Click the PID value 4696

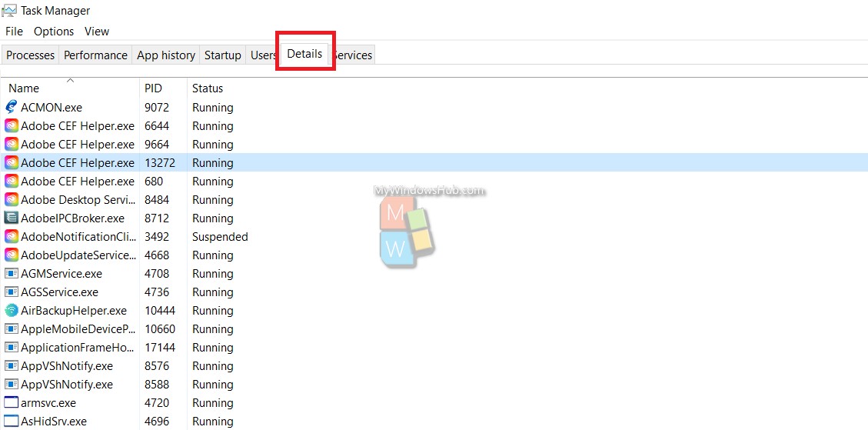[x=157, y=421]
